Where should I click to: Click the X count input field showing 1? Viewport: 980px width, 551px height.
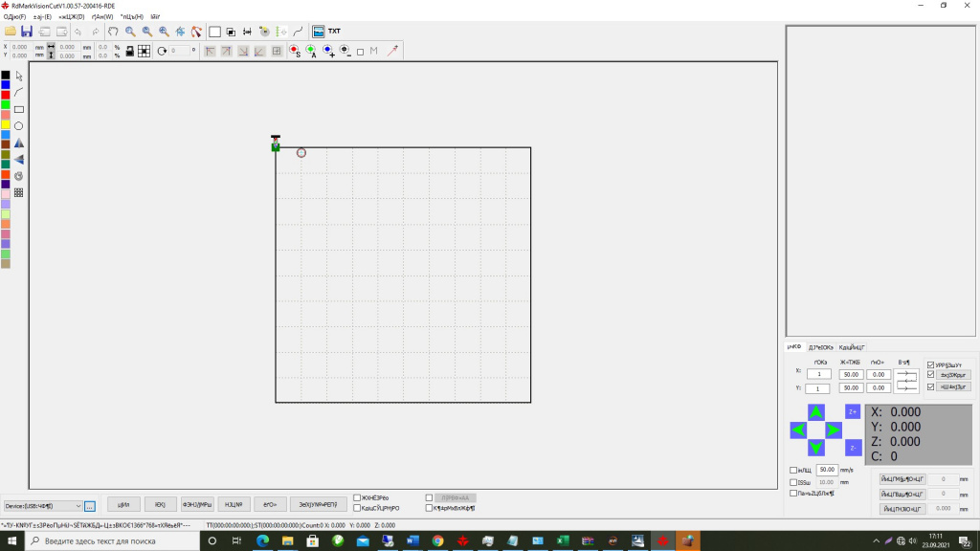coord(819,374)
